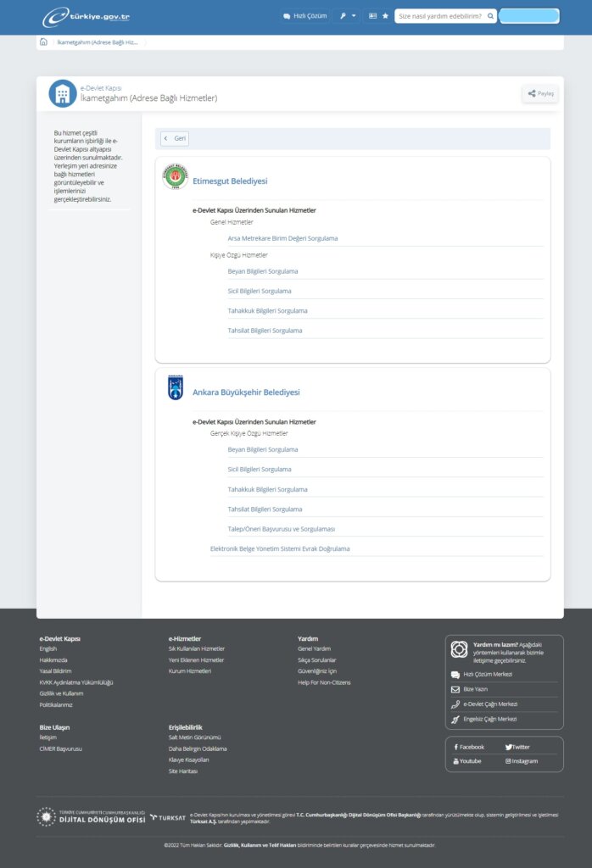Open Ankara Büyükşehir Tahsilat Bilgileri Sorgulama

point(265,509)
